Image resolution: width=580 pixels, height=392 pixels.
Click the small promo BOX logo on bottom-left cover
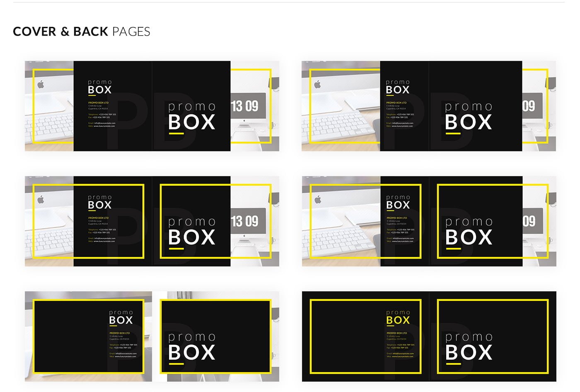tap(121, 317)
